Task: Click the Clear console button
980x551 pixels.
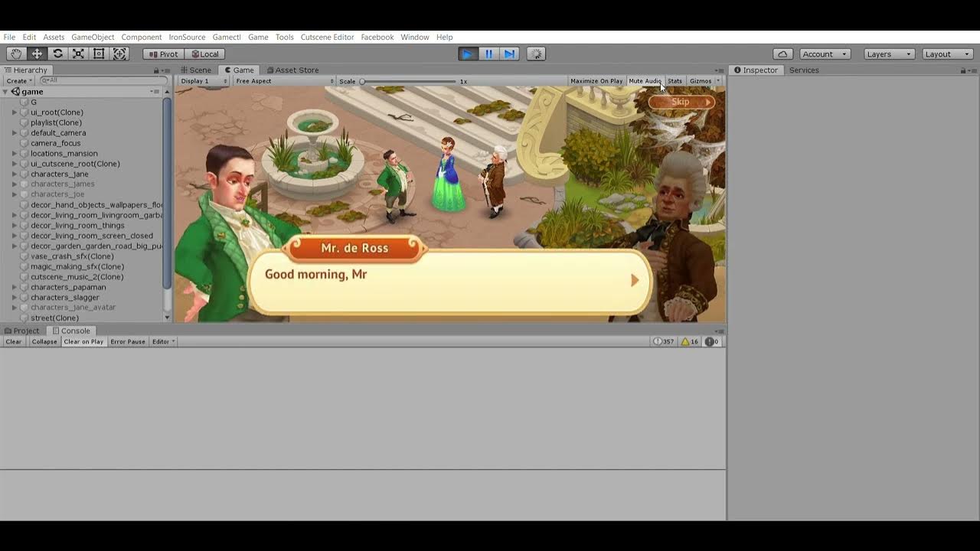Action: point(14,341)
